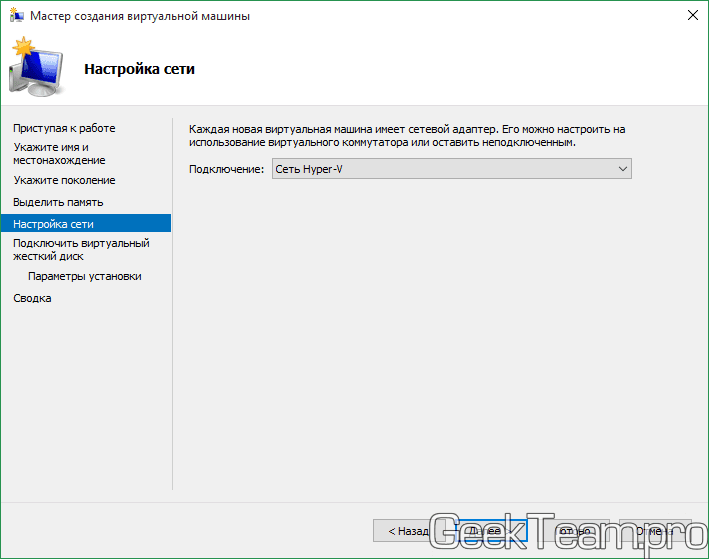This screenshot has height=559, width=709.
Task: Go to the Приступая к работе step
Action: point(64,128)
